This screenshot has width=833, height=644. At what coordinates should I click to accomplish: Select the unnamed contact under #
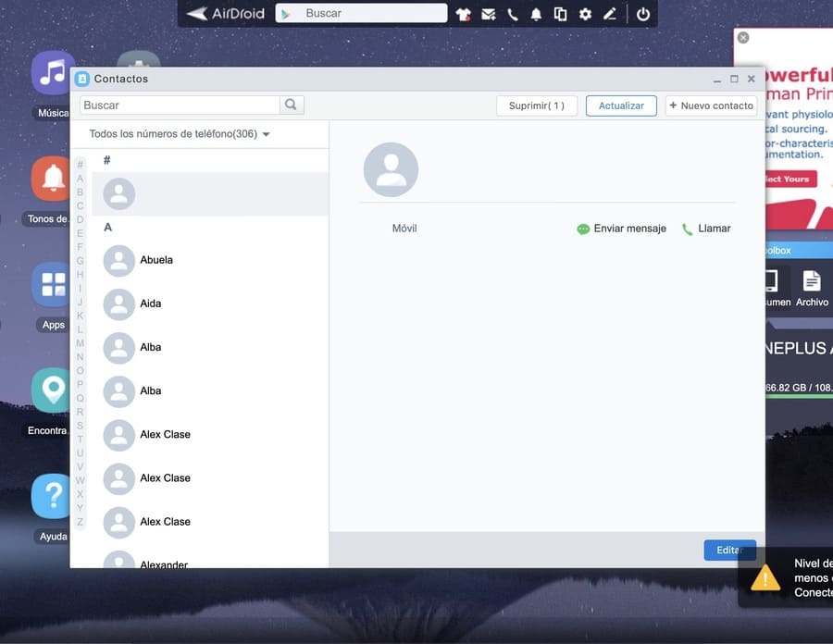click(210, 193)
